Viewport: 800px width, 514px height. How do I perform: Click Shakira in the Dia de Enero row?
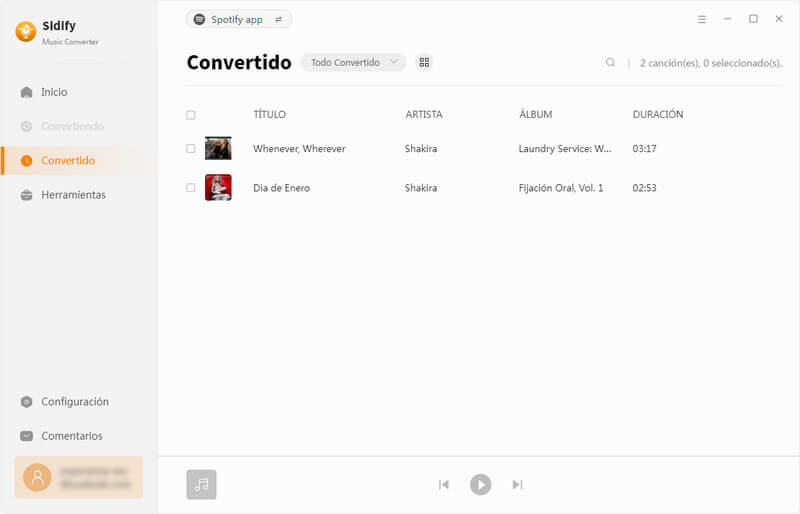(x=421, y=188)
